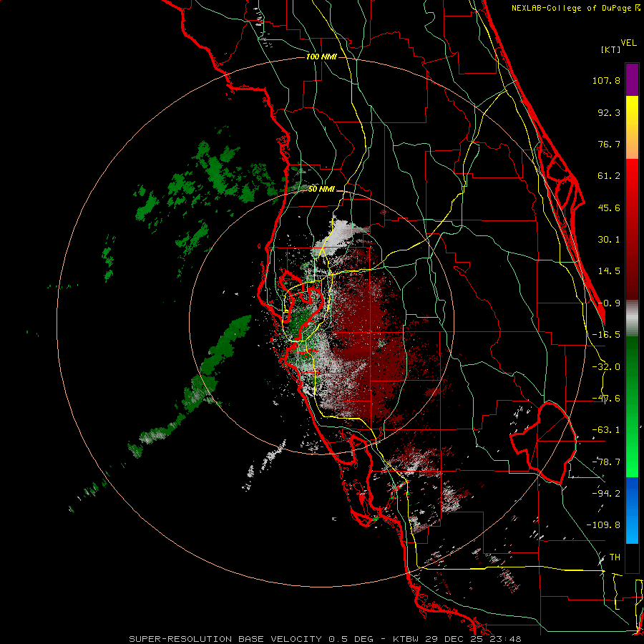Click the 50 NMI range ring label

pos(321,190)
